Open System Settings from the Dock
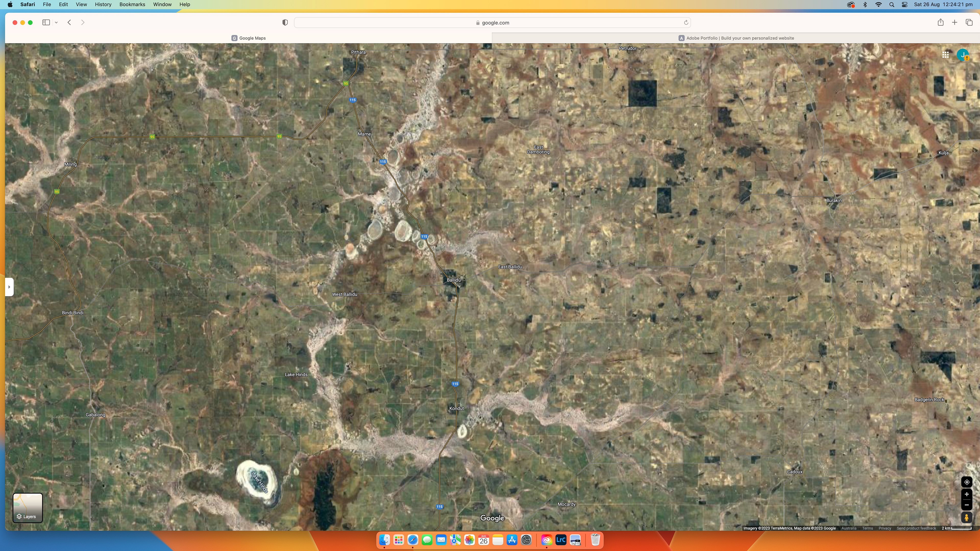 [526, 540]
